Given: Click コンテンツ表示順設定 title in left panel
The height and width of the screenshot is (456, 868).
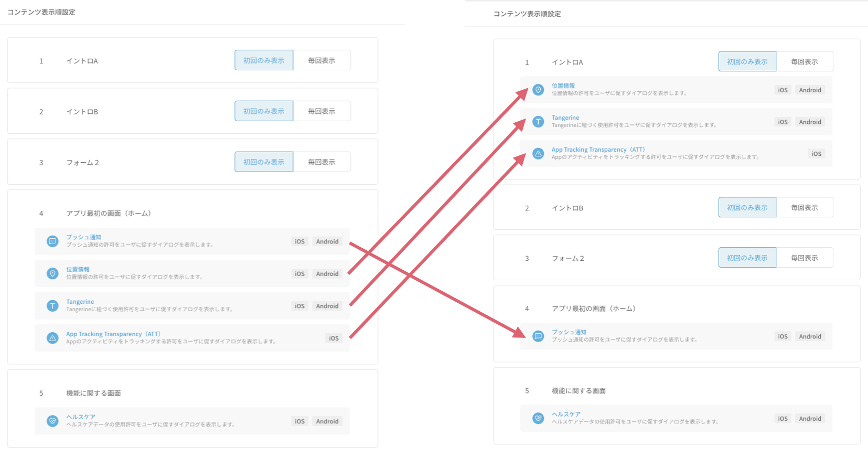Looking at the screenshot, I should tap(41, 12).
